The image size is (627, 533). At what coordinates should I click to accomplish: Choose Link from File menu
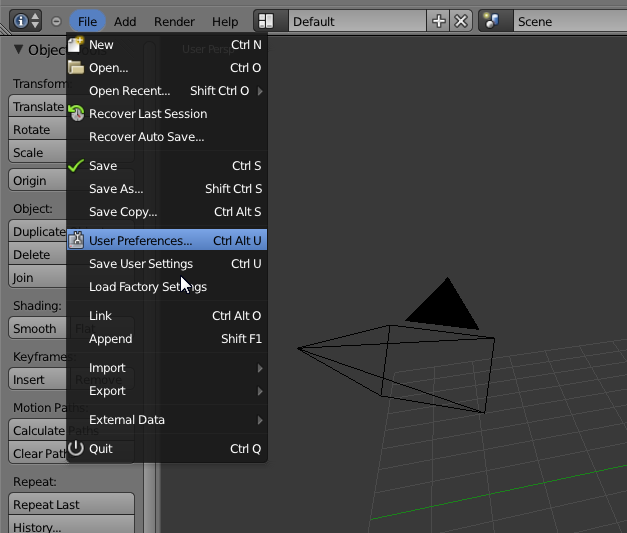click(x=167, y=315)
